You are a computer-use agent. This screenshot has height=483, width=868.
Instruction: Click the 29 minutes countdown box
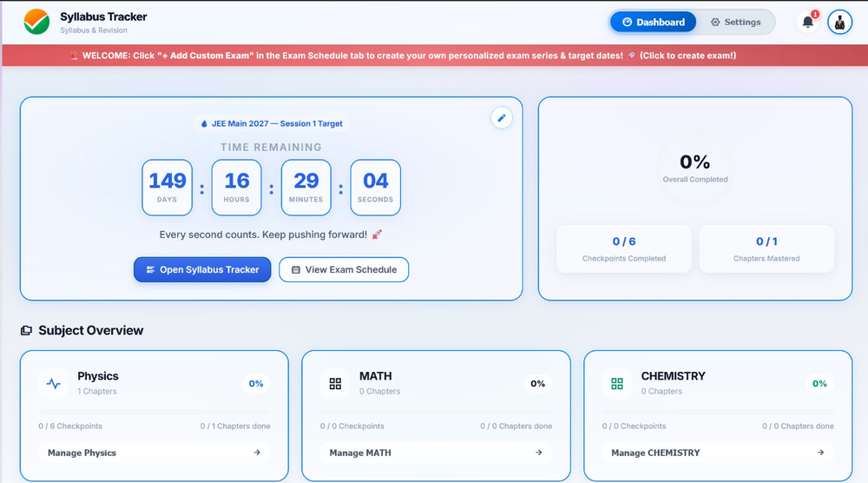[306, 188]
